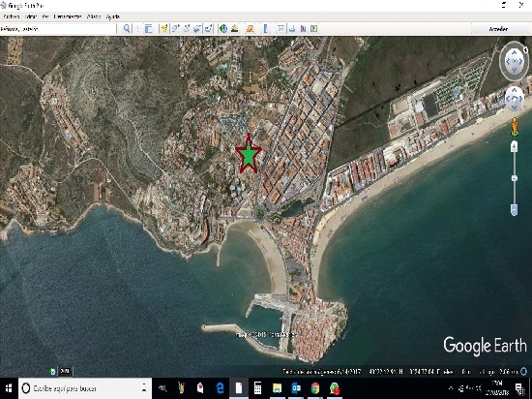Click the record tour icon
Screen dimensions: 532x399
coord(208,29)
